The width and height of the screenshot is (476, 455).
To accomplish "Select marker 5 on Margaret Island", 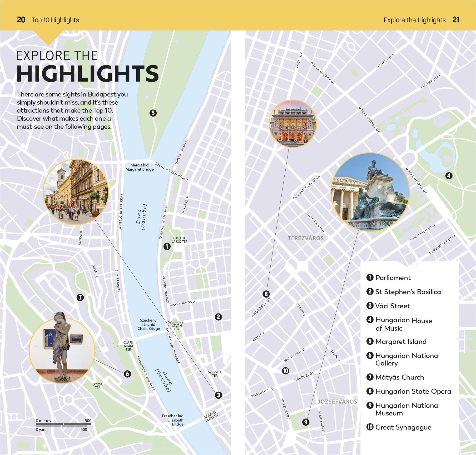I will [x=153, y=113].
